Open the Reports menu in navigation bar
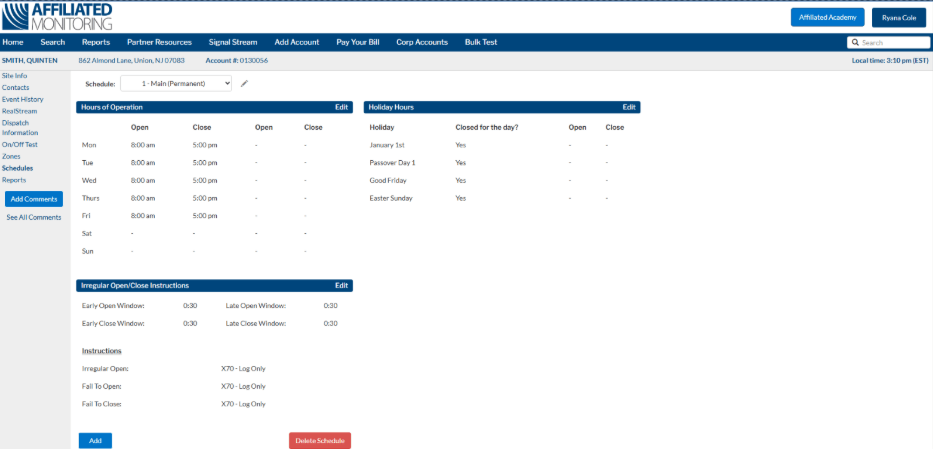 tap(96, 43)
